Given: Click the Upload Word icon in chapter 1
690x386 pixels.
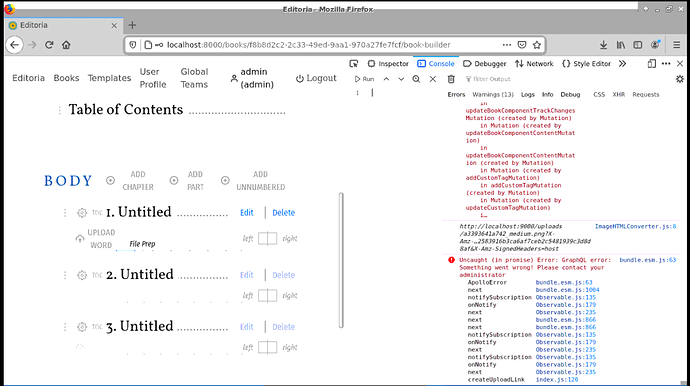Looking at the screenshot, I should pyautogui.click(x=80, y=239).
